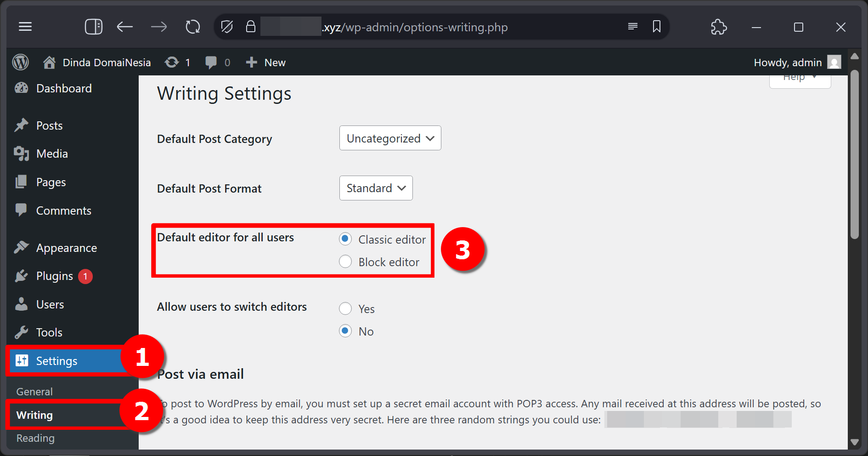Click the Comments label in sidebar

64,211
